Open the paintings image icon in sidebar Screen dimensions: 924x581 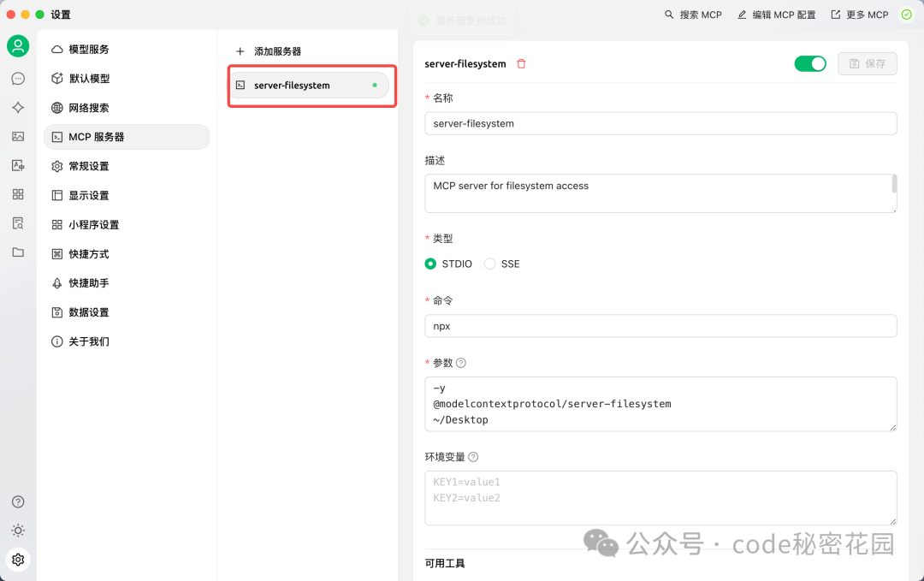pyautogui.click(x=18, y=136)
